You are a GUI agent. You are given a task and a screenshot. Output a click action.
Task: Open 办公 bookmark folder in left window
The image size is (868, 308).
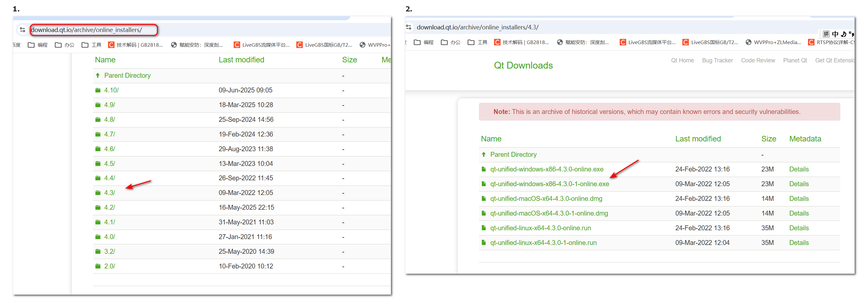point(65,45)
